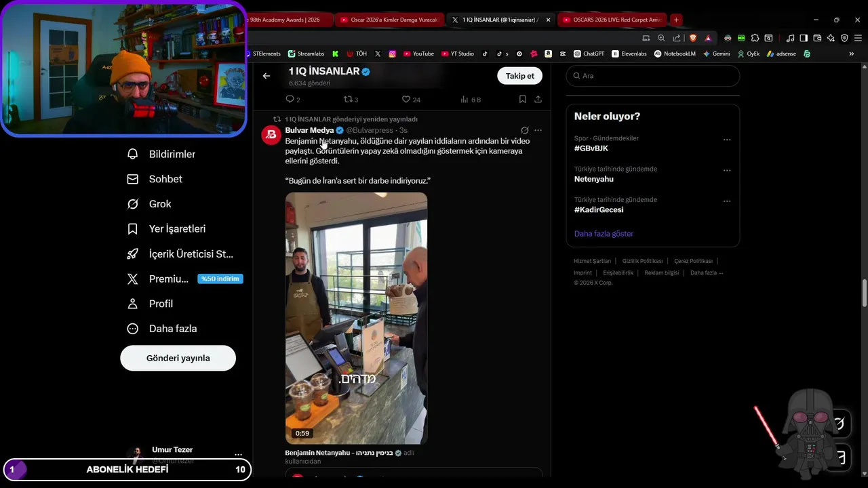Screen dimensions: 868x488
Task: Show more bookmarks with the chevron
Action: coord(852,54)
